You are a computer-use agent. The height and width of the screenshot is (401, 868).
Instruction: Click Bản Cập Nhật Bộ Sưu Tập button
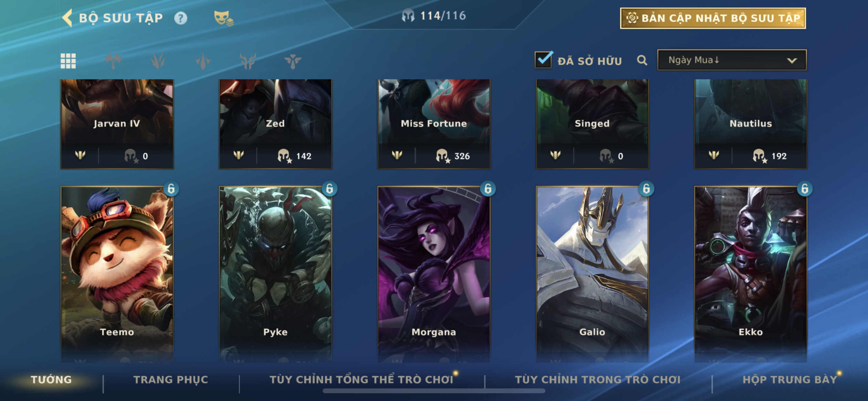(x=713, y=18)
